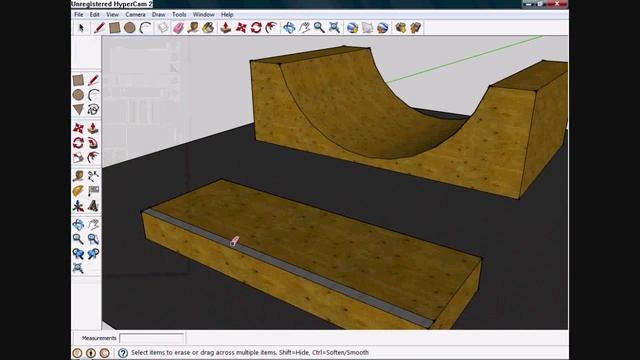This screenshot has height=360, width=640.
Task: Click the Offset tool in the top toolbar
Action: 271,28
